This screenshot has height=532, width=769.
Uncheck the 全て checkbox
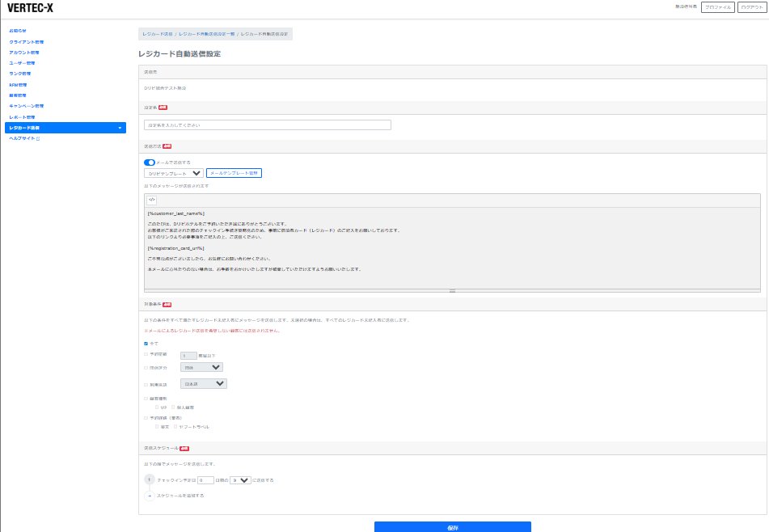(146, 344)
